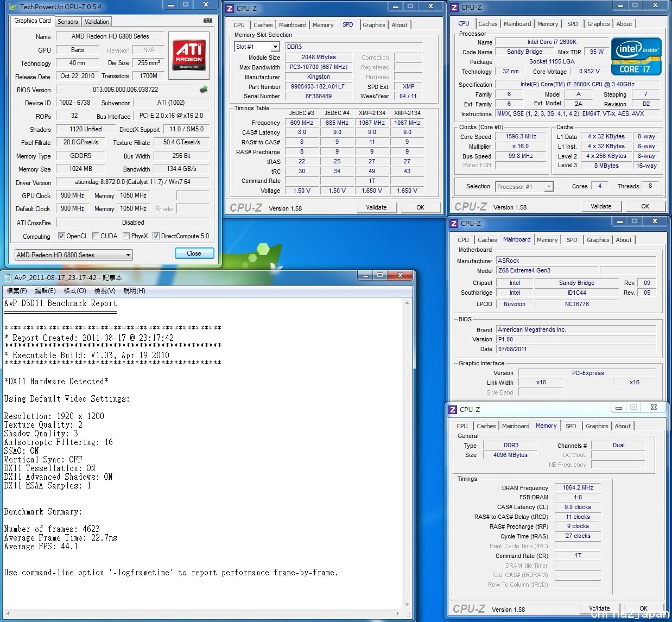Click the Module Size value 2048 MBytes
The image size is (672, 622).
click(x=318, y=57)
